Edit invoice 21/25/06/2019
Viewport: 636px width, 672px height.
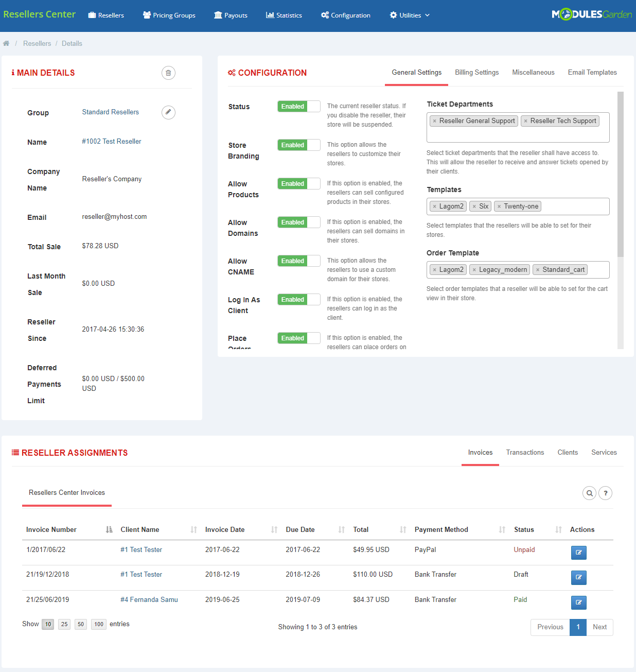click(x=579, y=602)
